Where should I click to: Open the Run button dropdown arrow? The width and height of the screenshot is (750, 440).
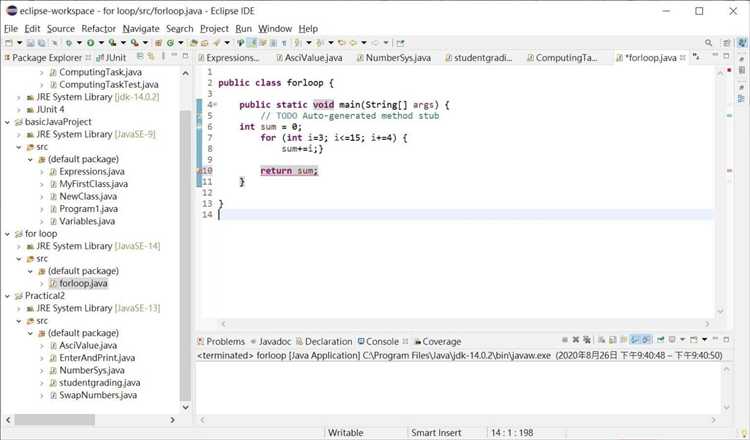(x=100, y=43)
